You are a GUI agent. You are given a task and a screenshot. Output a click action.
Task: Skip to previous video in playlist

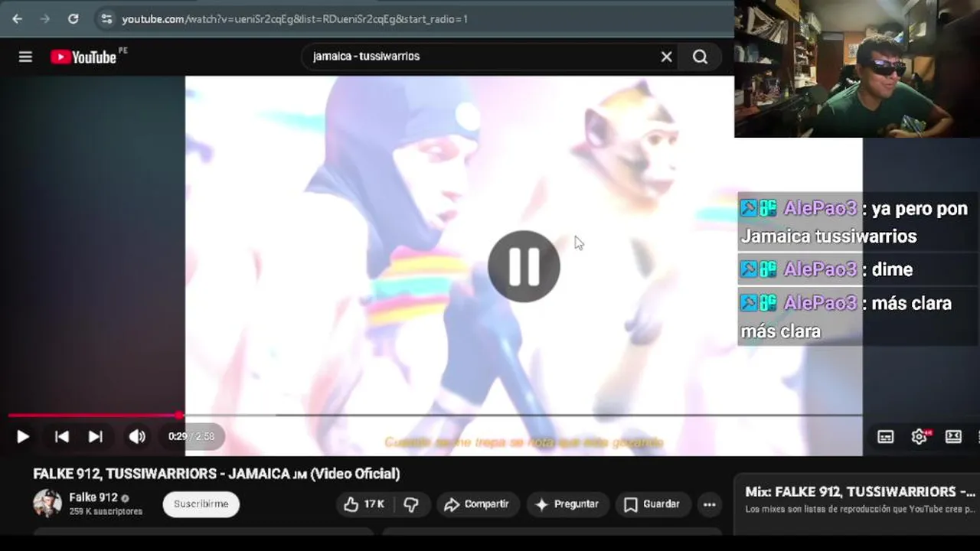(61, 436)
